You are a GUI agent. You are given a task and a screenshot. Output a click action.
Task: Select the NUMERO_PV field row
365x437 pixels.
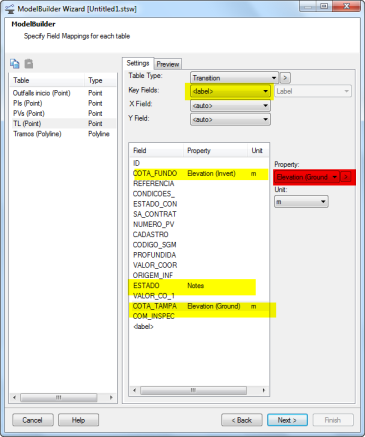click(x=199, y=224)
